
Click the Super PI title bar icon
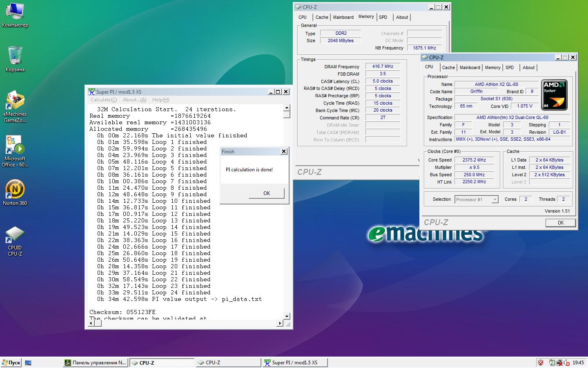(x=92, y=92)
